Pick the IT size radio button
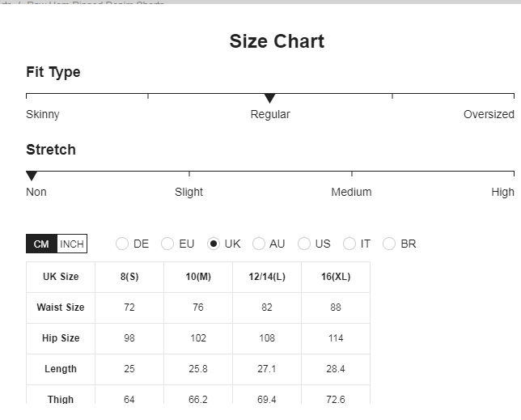Screen dimensions: 521x420 pos(349,244)
